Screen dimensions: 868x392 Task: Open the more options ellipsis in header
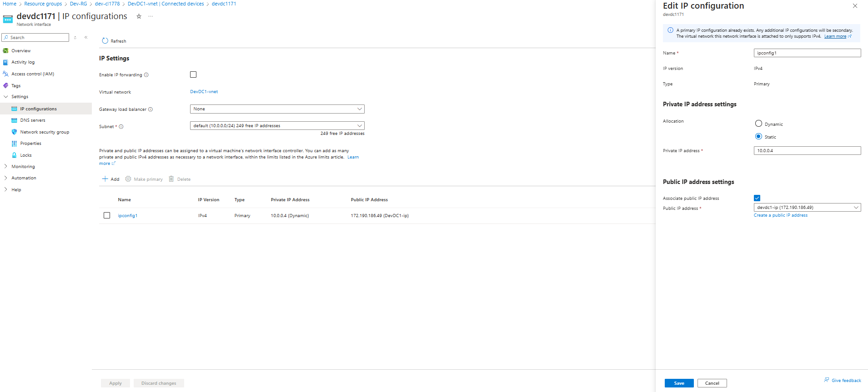point(151,16)
